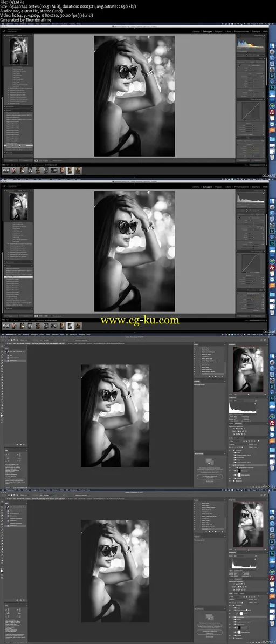Click Lightroom dock icon in the 00:01:54 frame
The width and height of the screenshot is (276, 644).
[272, 387]
